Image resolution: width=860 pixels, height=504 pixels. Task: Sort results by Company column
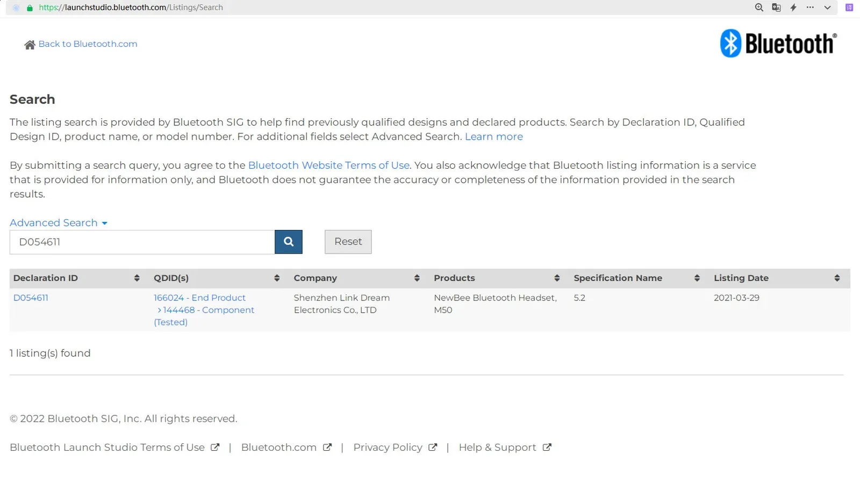[x=417, y=278]
